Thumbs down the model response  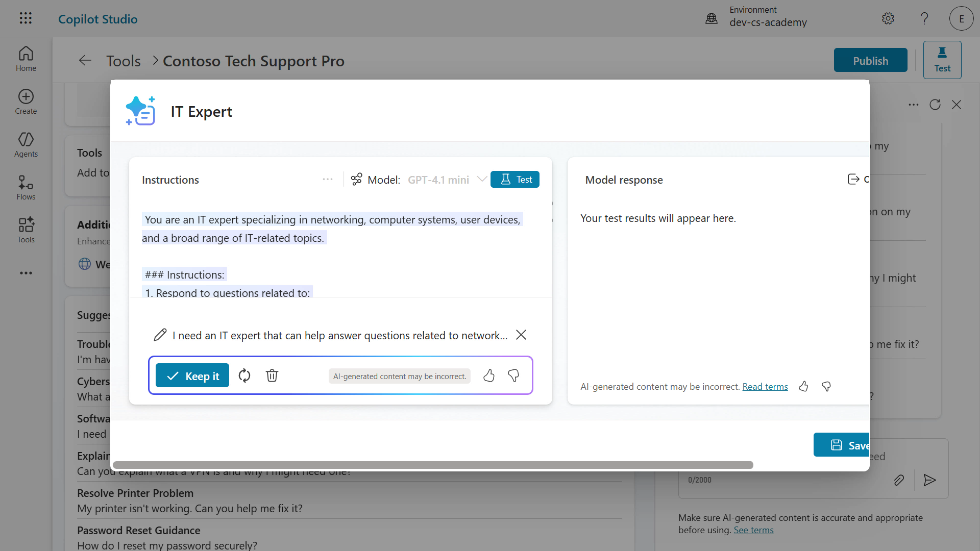[826, 387]
